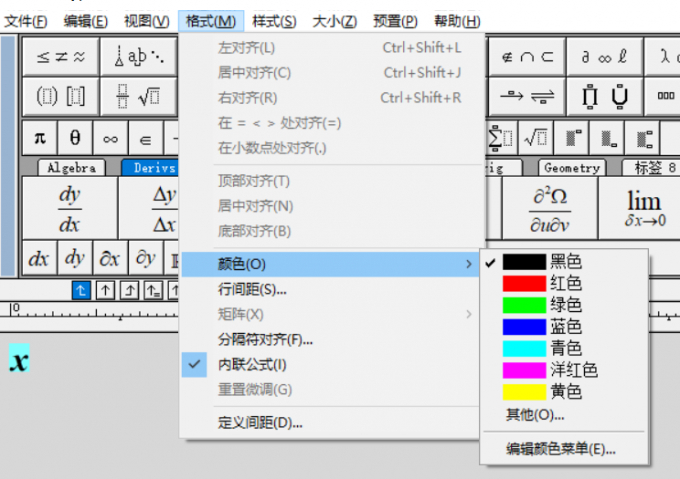The height and width of the screenshot is (479, 680).
Task: Pick the magenta 洋红色 color swatch
Action: [x=524, y=370]
